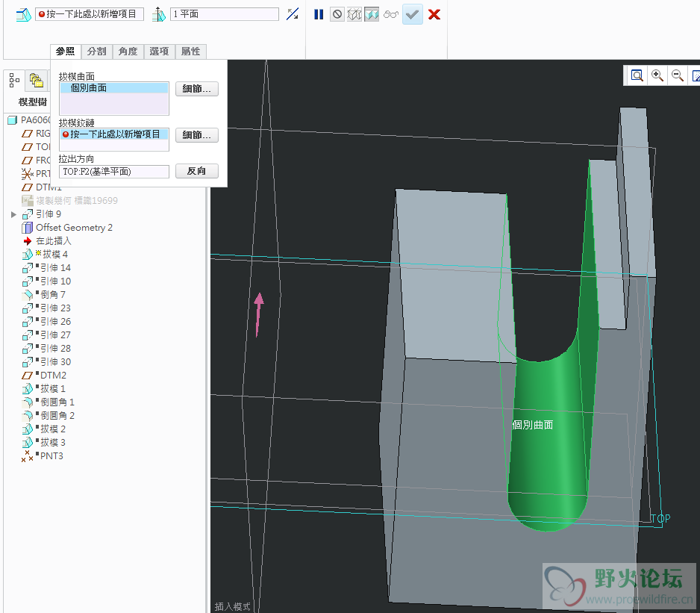Select the no-preview mode icon
This screenshot has width=700, height=613.
click(x=337, y=14)
